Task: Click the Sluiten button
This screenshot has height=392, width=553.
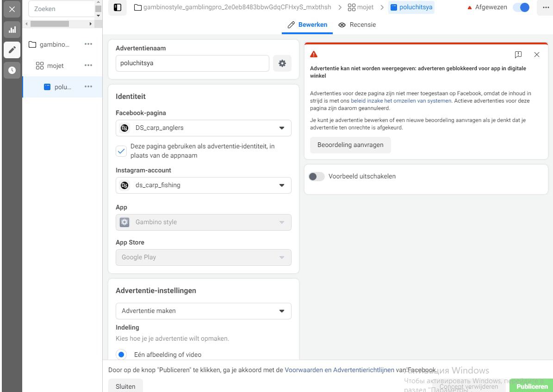Action: 125,386
